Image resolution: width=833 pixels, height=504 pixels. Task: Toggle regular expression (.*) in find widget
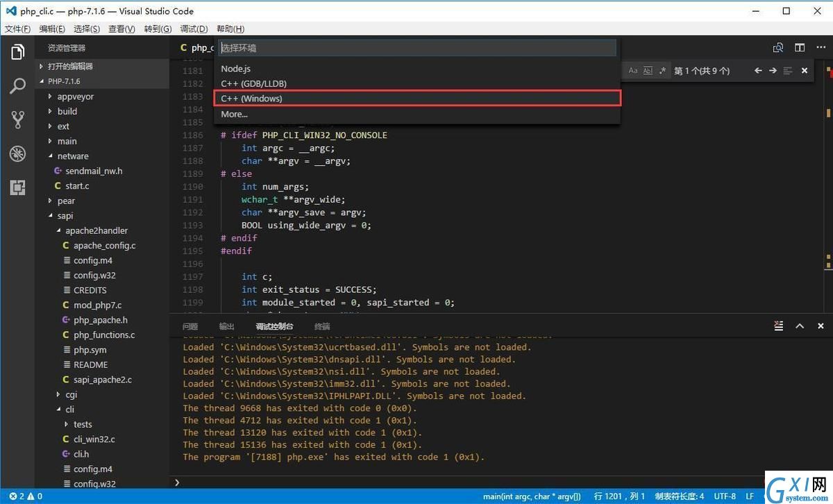point(662,71)
